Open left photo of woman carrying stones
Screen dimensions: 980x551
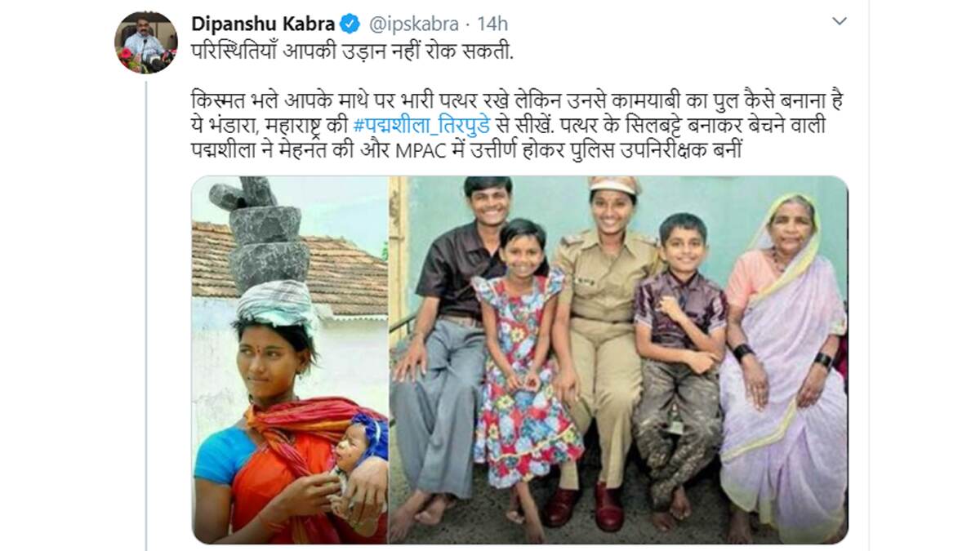[x=290, y=360]
